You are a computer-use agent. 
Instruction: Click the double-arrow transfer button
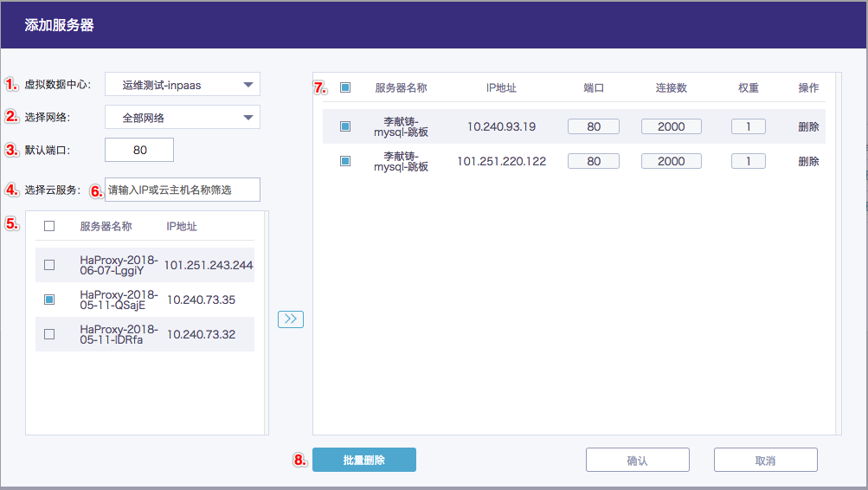[291, 319]
